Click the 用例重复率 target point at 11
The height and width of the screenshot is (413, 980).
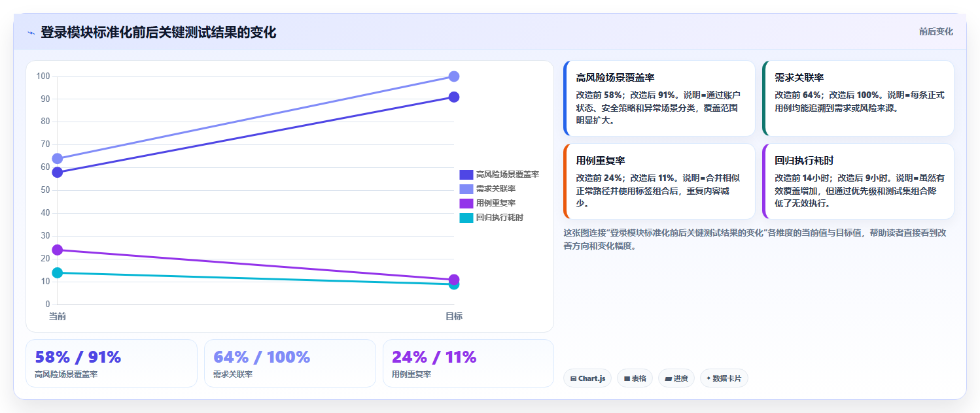click(x=454, y=279)
